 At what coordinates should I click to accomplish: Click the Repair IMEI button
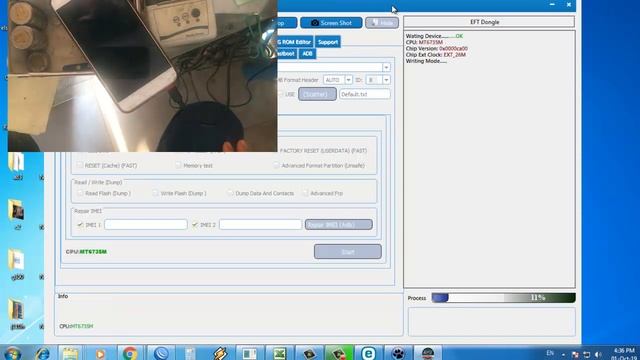pyautogui.click(x=339, y=224)
